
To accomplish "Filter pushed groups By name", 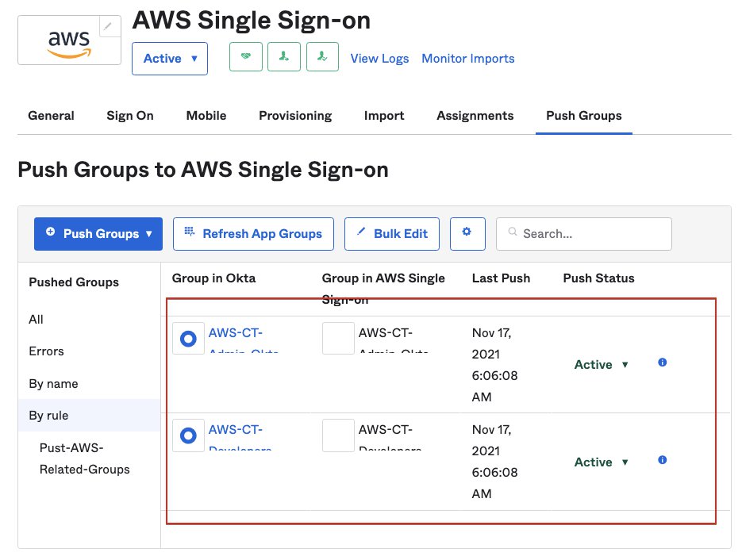I will [53, 384].
